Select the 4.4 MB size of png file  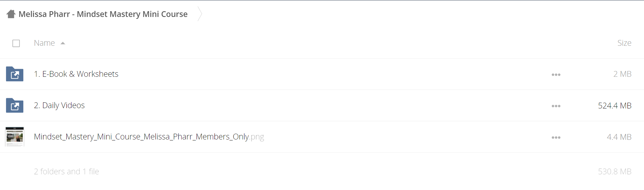pyautogui.click(x=619, y=137)
